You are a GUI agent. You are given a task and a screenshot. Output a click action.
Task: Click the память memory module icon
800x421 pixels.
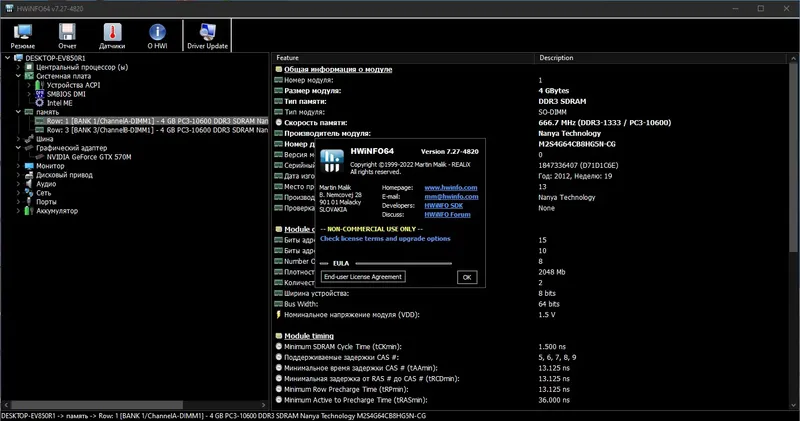[x=29, y=112]
